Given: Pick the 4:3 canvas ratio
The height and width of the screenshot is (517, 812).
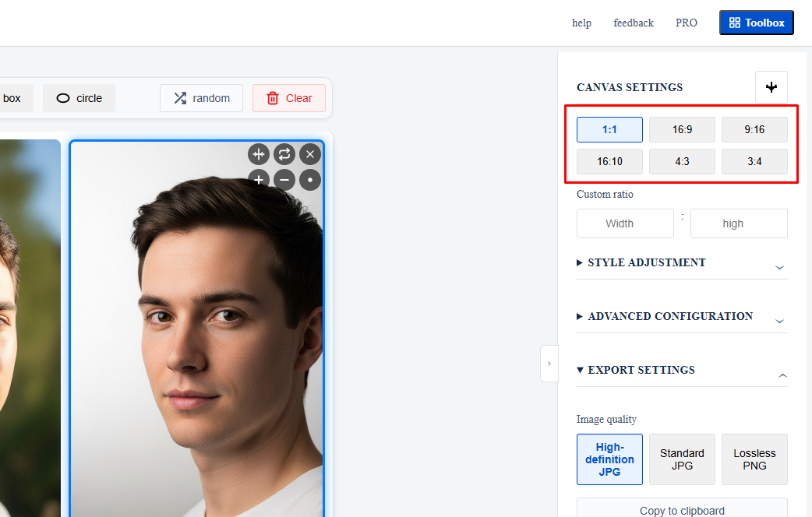Looking at the screenshot, I should [682, 161].
